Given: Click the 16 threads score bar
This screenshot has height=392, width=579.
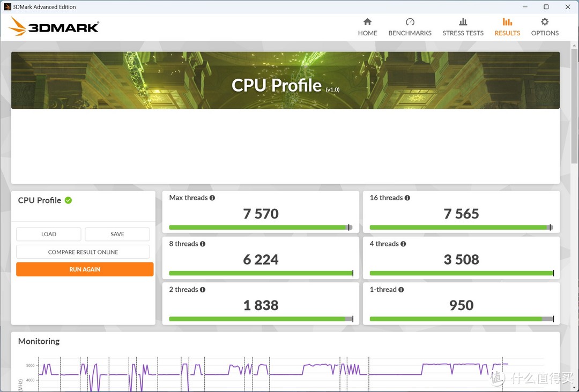Looking at the screenshot, I should (x=461, y=228).
